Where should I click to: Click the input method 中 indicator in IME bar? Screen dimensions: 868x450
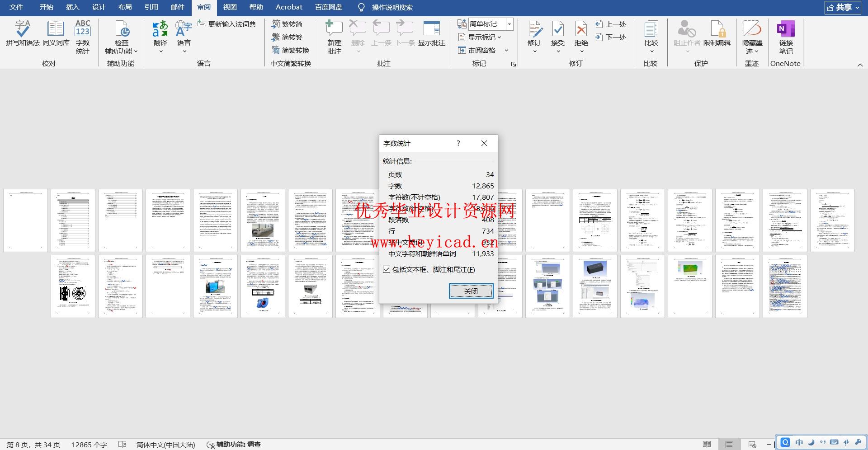coord(799,442)
